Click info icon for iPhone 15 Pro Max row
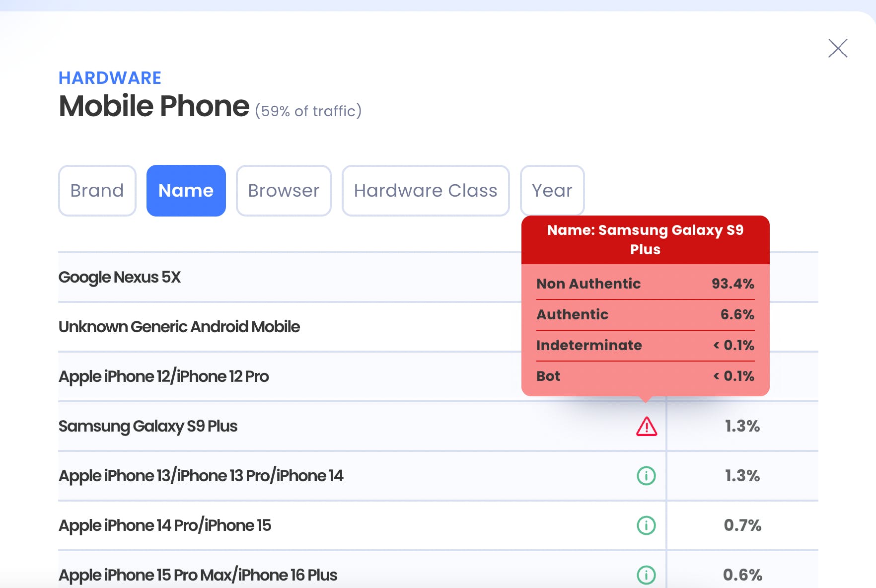Viewport: 876px width, 588px height. 647,575
